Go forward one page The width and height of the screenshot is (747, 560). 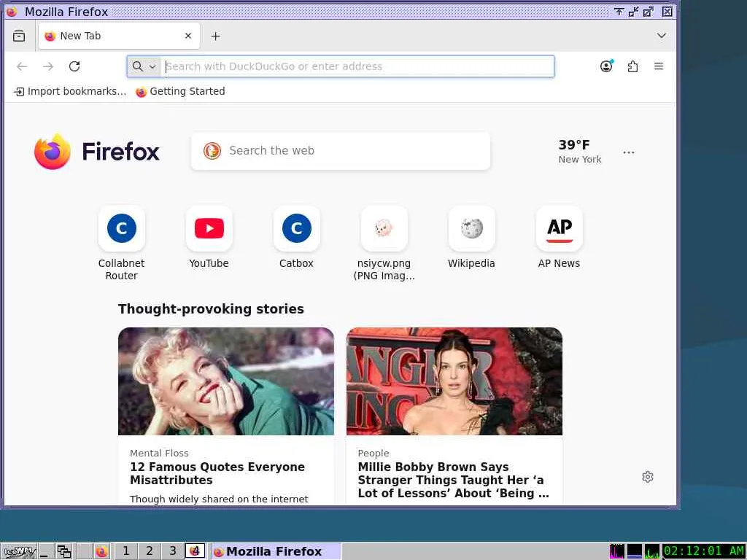tap(48, 66)
